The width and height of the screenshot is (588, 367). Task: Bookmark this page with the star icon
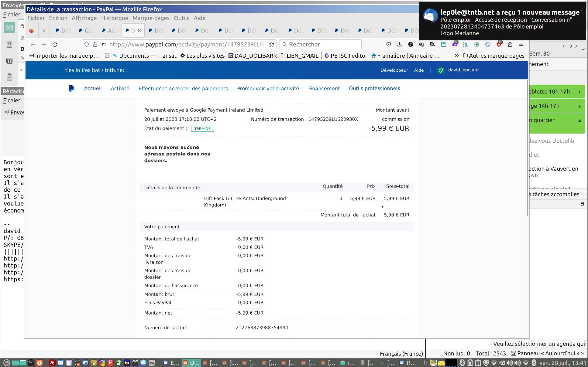point(272,44)
